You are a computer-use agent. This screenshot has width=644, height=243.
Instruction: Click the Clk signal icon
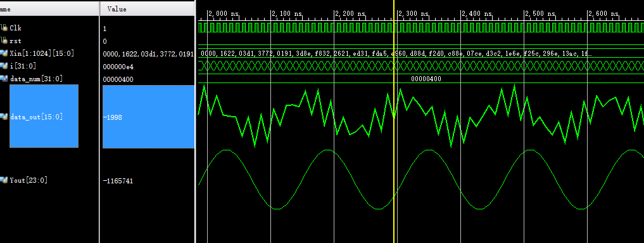[4, 28]
